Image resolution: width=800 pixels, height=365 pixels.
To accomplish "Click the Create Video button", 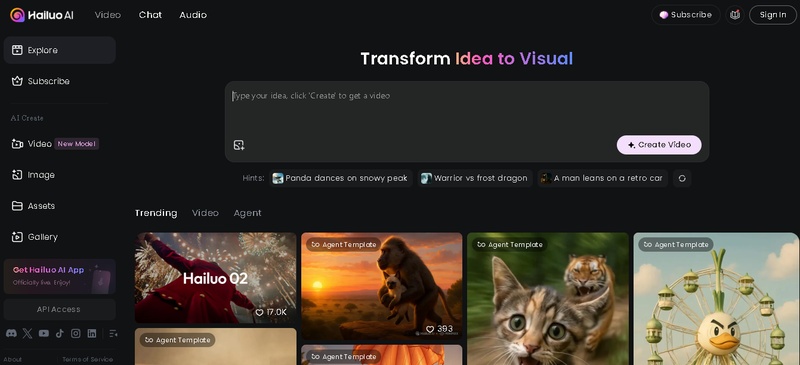I will 659,145.
